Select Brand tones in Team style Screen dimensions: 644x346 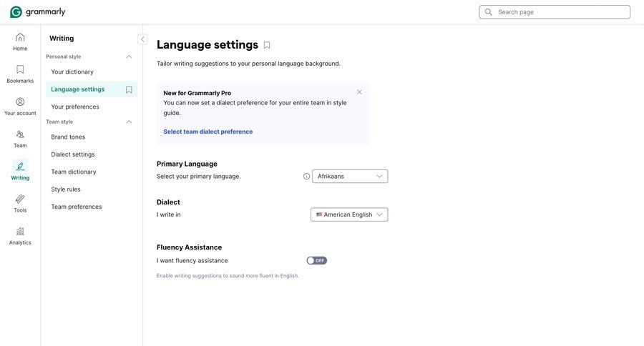coord(68,137)
